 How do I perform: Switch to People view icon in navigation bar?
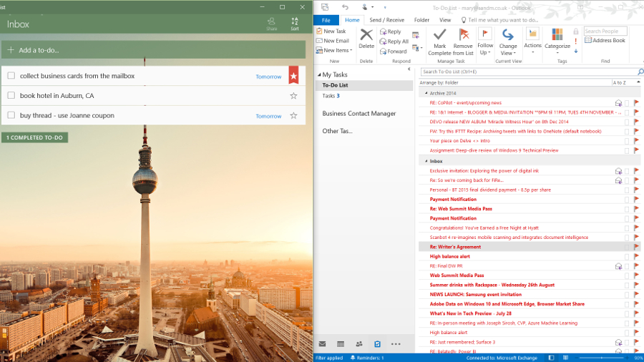tap(359, 344)
